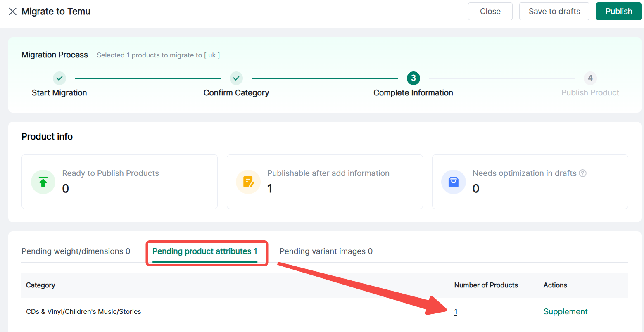
Task: Select Publishable after add information card
Action: [x=325, y=182]
